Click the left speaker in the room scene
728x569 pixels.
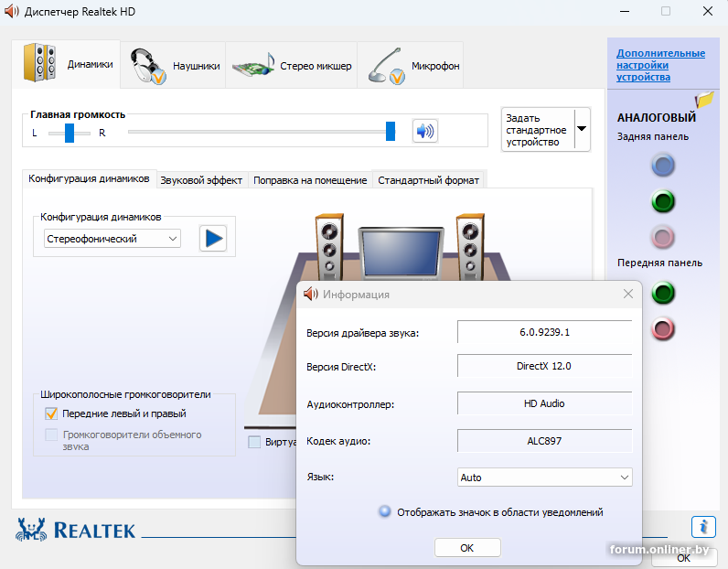coord(329,247)
